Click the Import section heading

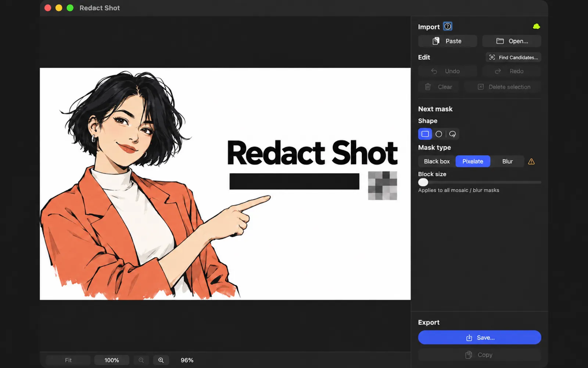click(x=429, y=27)
